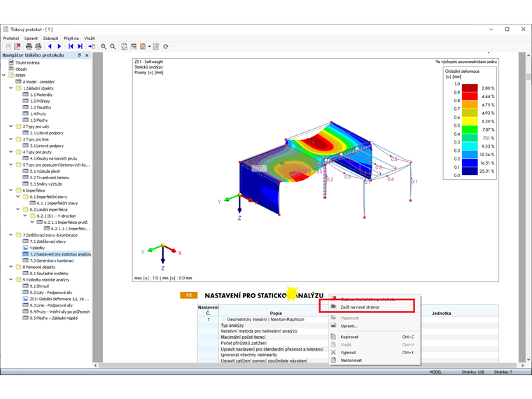This screenshot has height=399, width=532.
Task: Collapse 9 Výsledky statické analýzy folder
Action: click(x=11, y=279)
